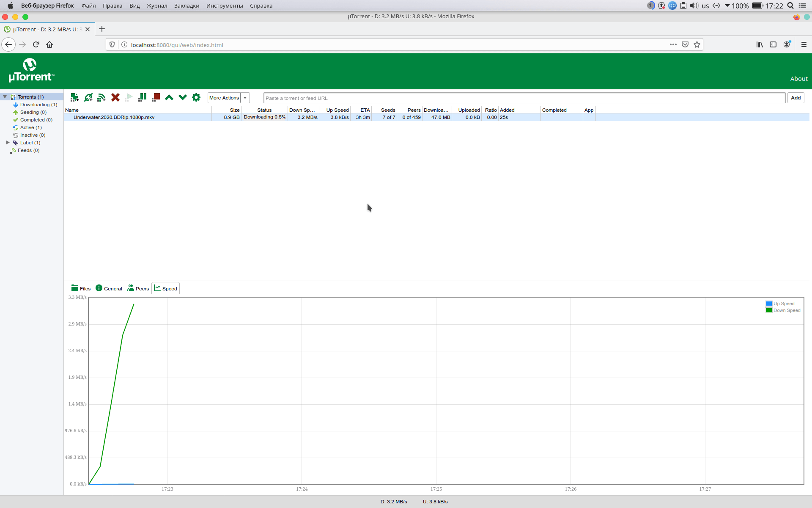Image resolution: width=812 pixels, height=508 pixels.
Task: Select Underwater.2020.BDRip.1080p.mkv torrent row
Action: 436,117
